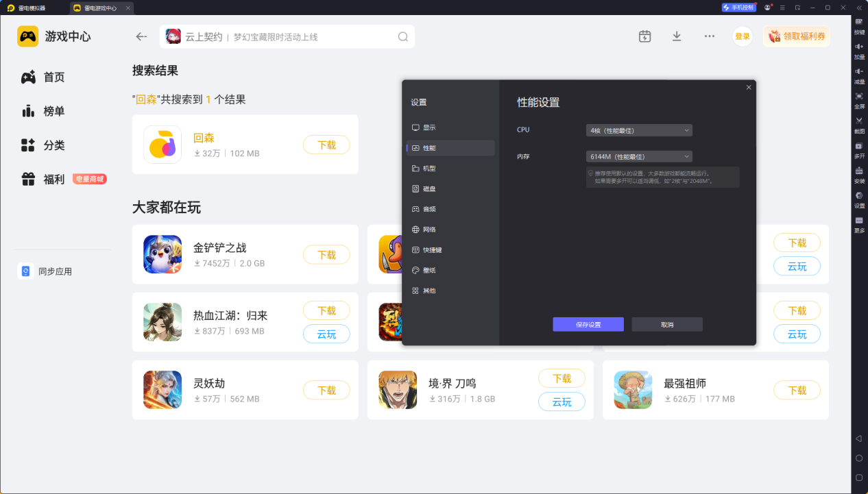The height and width of the screenshot is (494, 868).
Task: Go to 首页 in left navigation
Action: click(43, 77)
